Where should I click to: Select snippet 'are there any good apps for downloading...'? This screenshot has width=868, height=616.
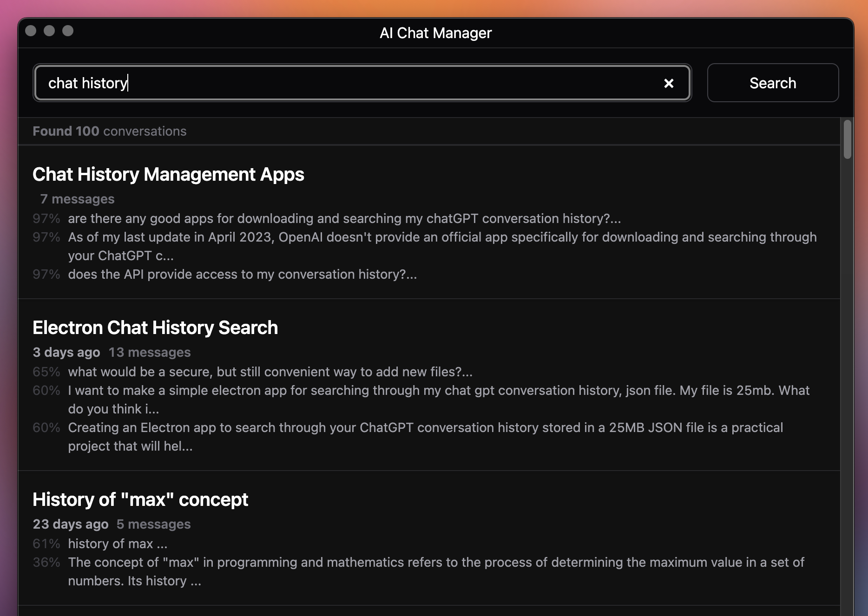coord(344,218)
